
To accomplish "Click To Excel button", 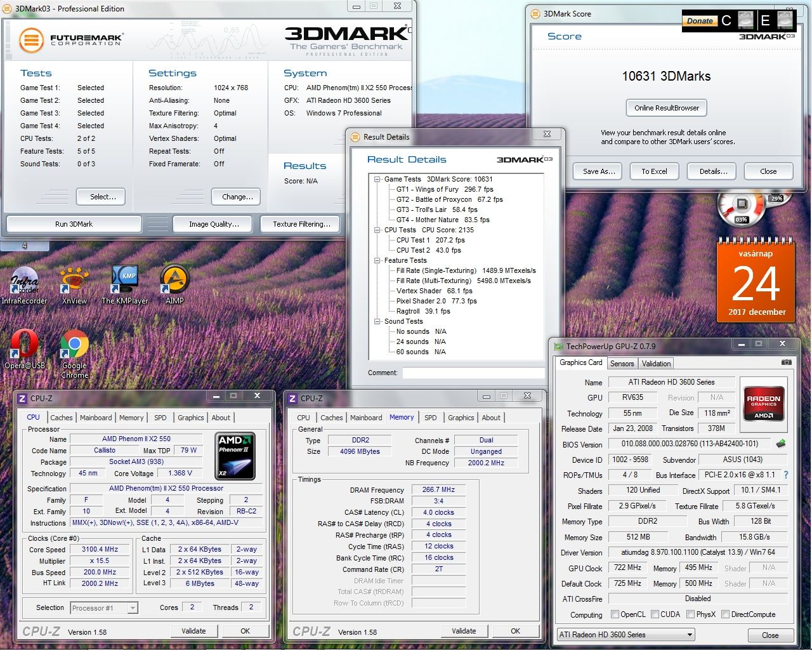I will 654,171.
